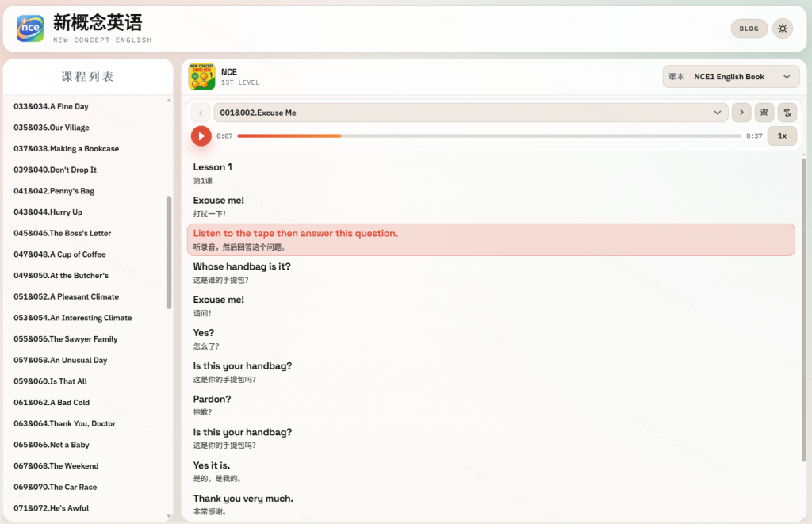
Task: Skip to the next lesson arrow
Action: pyautogui.click(x=741, y=113)
